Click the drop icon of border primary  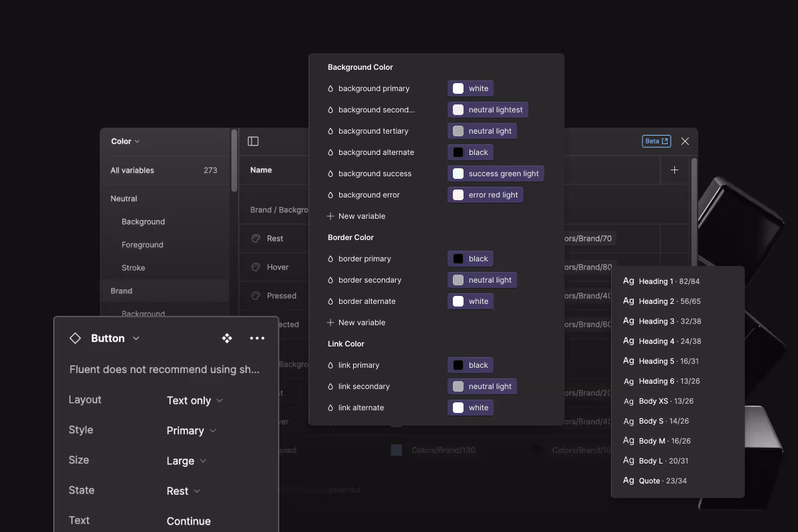331,259
